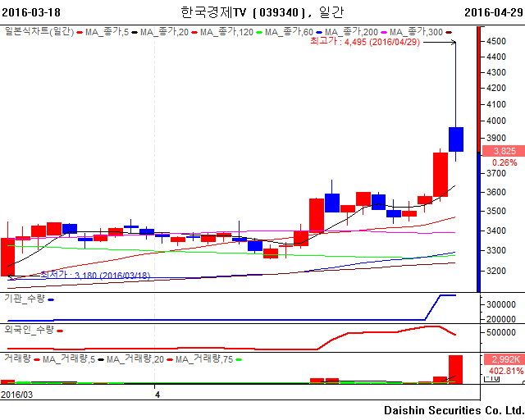Click the 2,992K volume value box
The width and height of the screenshot is (525, 420).
(504, 359)
